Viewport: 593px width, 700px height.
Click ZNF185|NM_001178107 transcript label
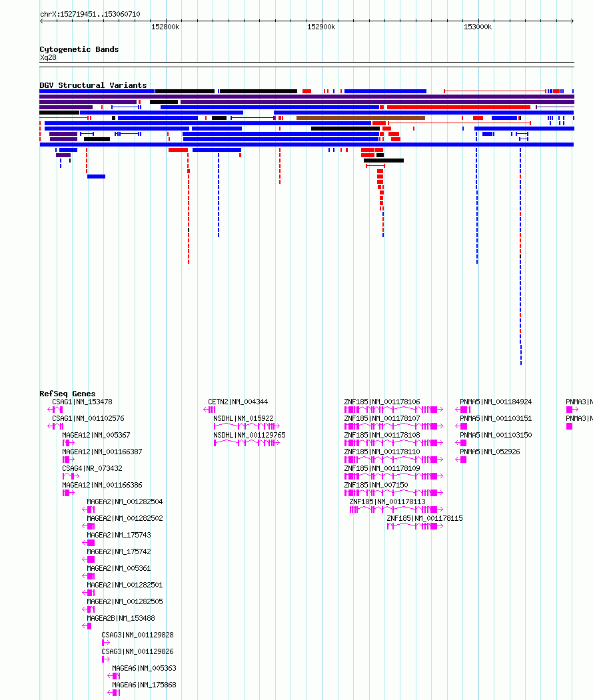pos(382,418)
